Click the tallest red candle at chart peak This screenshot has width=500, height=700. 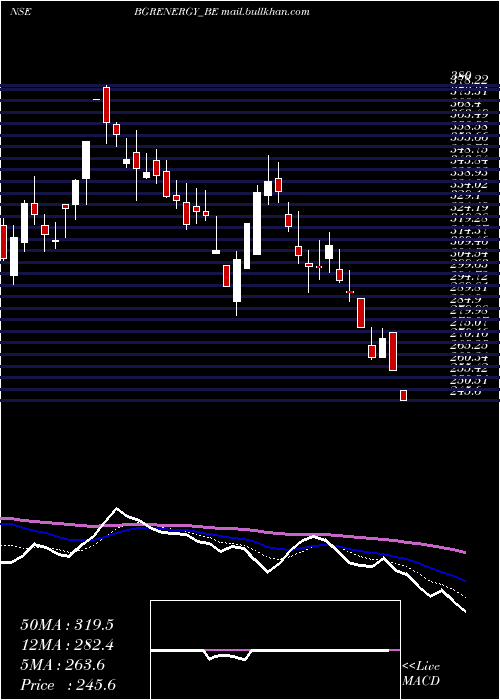point(106,105)
